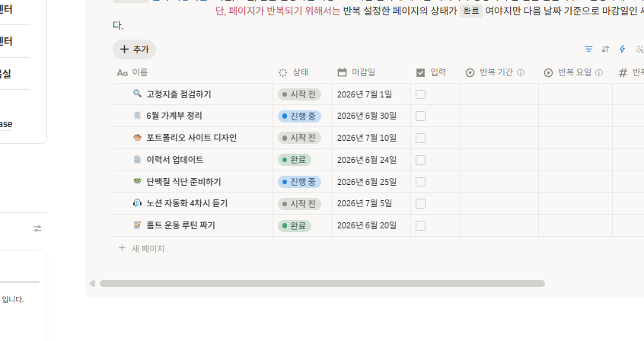Screen dimensions: 644x341
Task: Add a row with 새 페이지
Action: (142, 249)
